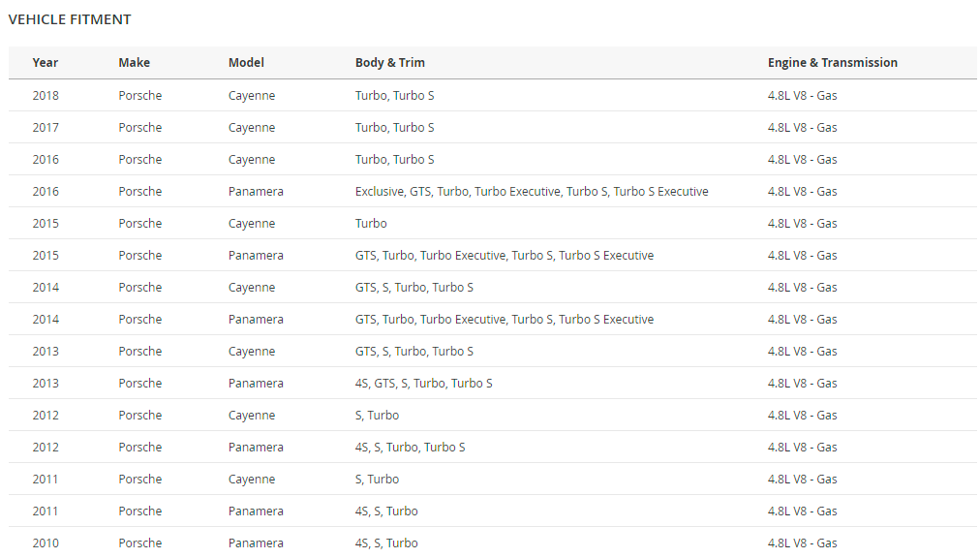
Task: Click the VEHICLE FITMENT heading
Action: pyautogui.click(x=70, y=19)
